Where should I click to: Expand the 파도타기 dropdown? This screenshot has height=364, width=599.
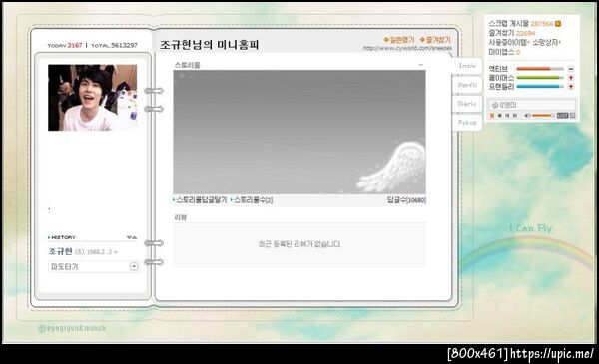pos(134,266)
